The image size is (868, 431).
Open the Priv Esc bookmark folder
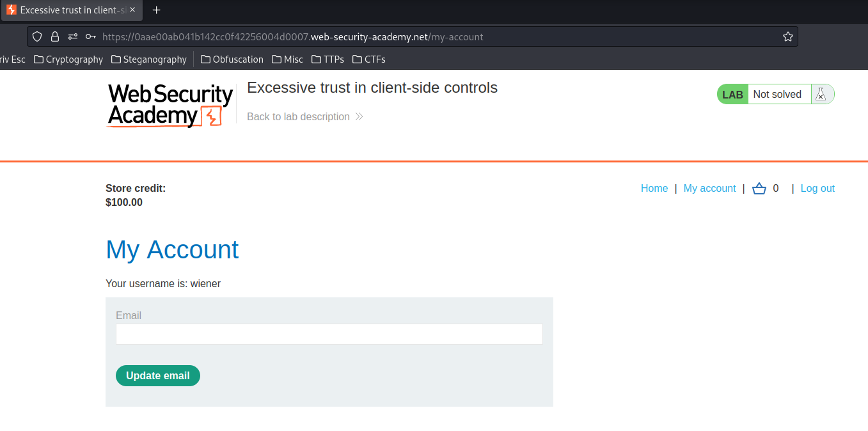pyautogui.click(x=13, y=59)
